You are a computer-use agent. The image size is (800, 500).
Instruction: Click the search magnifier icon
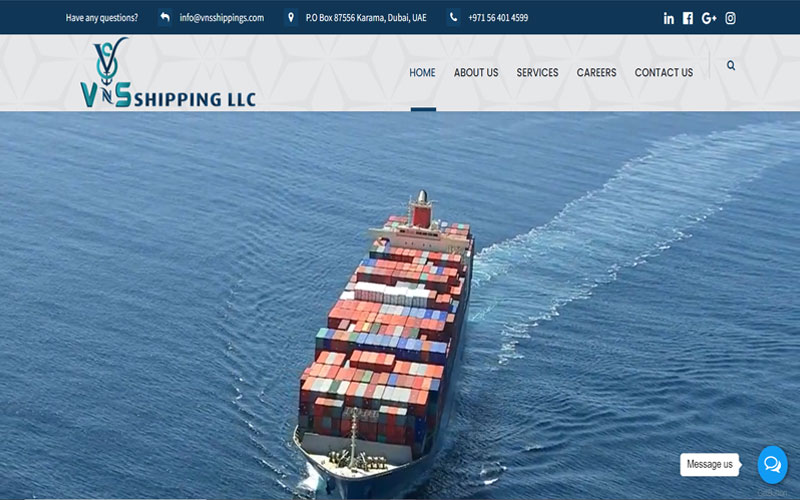731,65
